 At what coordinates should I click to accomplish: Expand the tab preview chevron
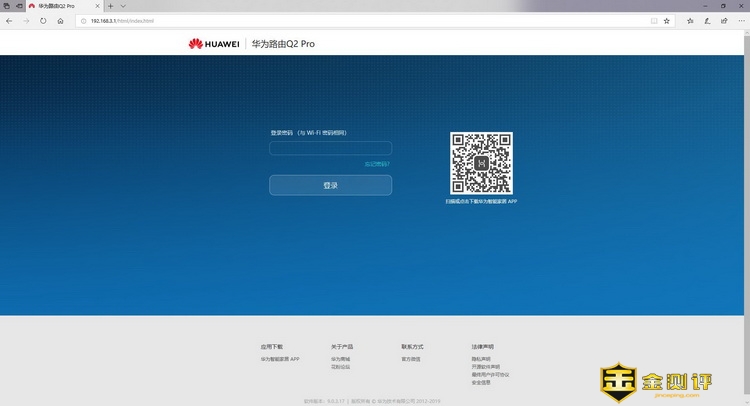[x=123, y=6]
